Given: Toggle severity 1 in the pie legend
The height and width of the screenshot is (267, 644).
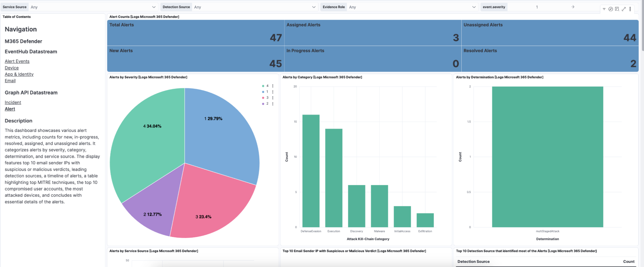Looking at the screenshot, I should [x=267, y=92].
